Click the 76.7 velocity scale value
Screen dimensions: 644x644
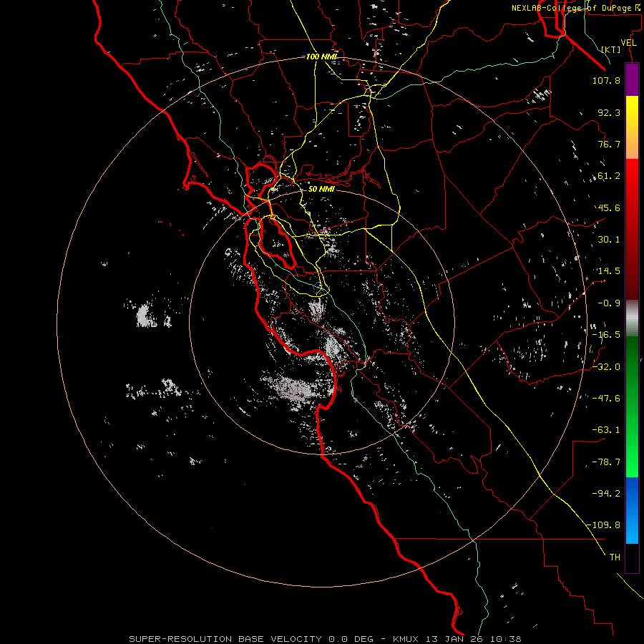609,144
